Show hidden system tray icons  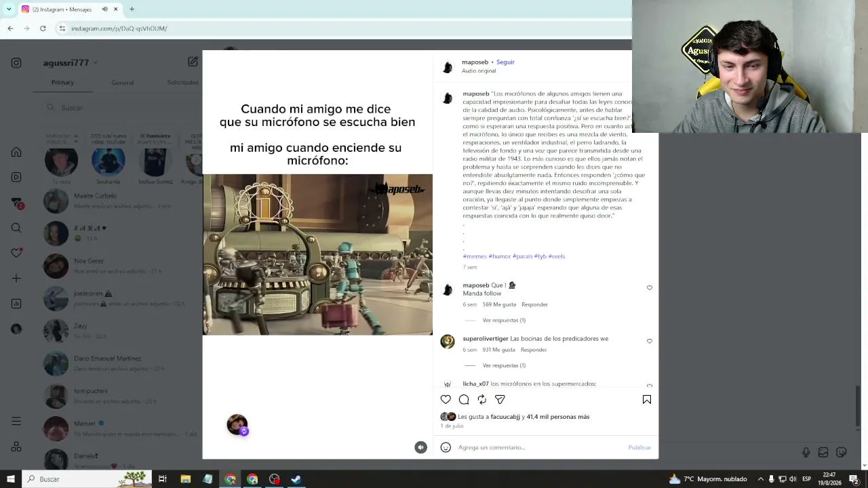point(759,479)
